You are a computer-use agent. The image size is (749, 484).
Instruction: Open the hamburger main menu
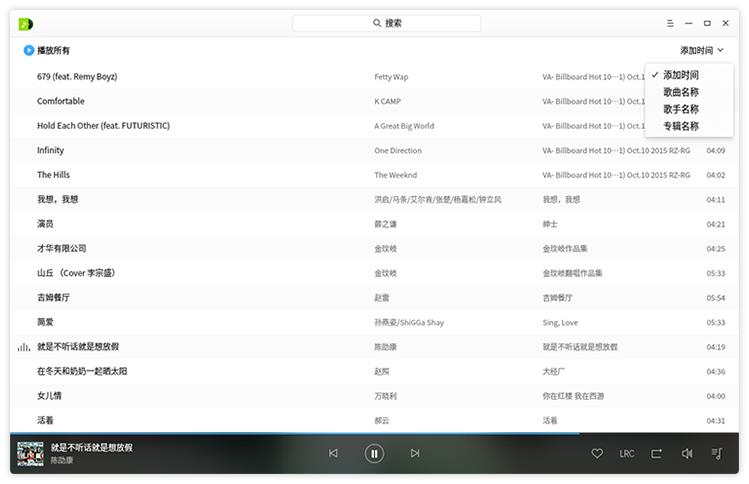(x=670, y=23)
